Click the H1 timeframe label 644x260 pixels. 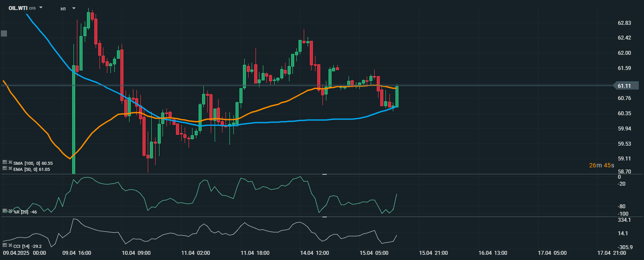pos(63,8)
